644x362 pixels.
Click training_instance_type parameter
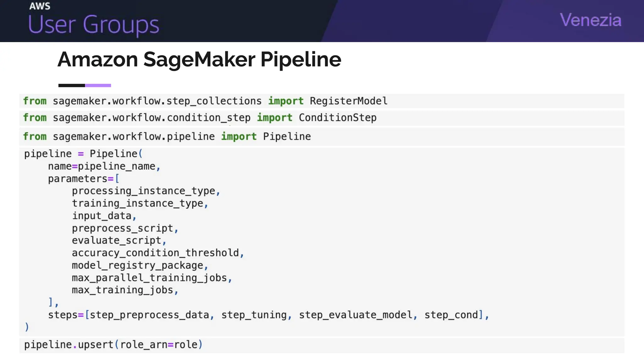coord(137,203)
